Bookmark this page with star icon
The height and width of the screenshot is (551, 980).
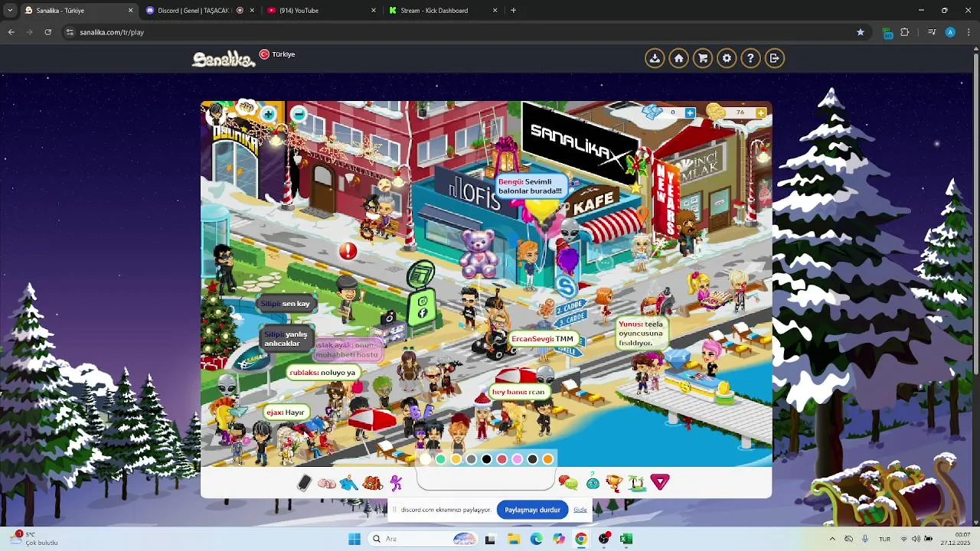click(x=861, y=32)
